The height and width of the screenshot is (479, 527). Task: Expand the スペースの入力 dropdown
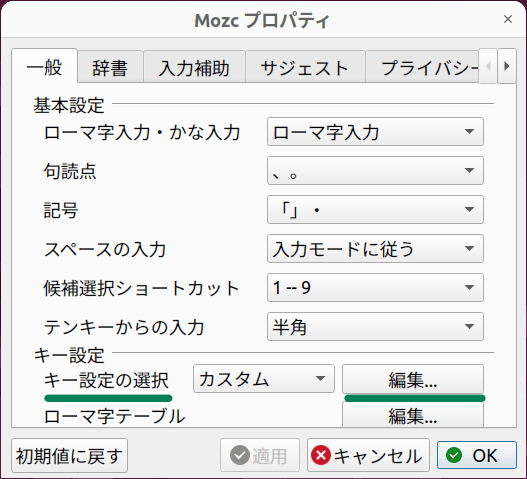point(375,248)
